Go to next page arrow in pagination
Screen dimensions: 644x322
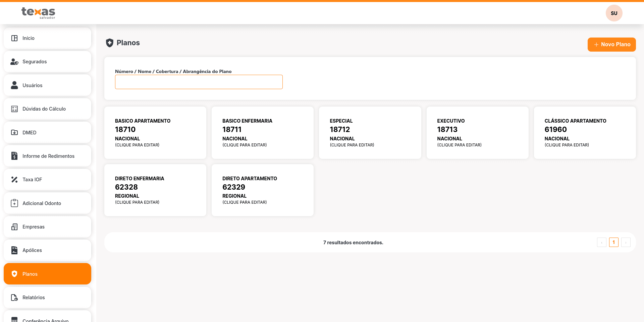[626, 242]
